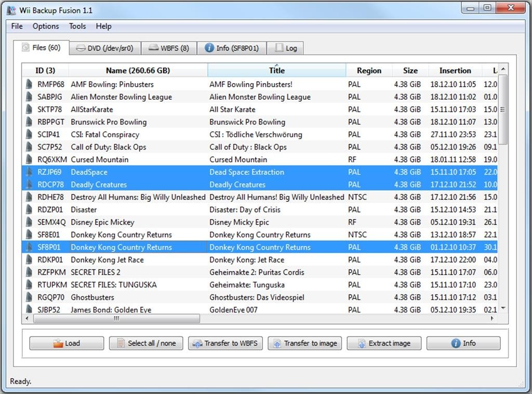Click the disc icon beside RTUPKM
The width and height of the screenshot is (532, 394).
coord(29,285)
